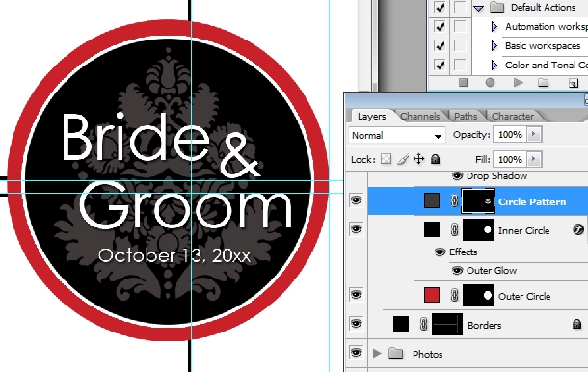Image resolution: width=588 pixels, height=372 pixels.
Task: Click the link icon on Inner Circle layer
Action: click(454, 229)
